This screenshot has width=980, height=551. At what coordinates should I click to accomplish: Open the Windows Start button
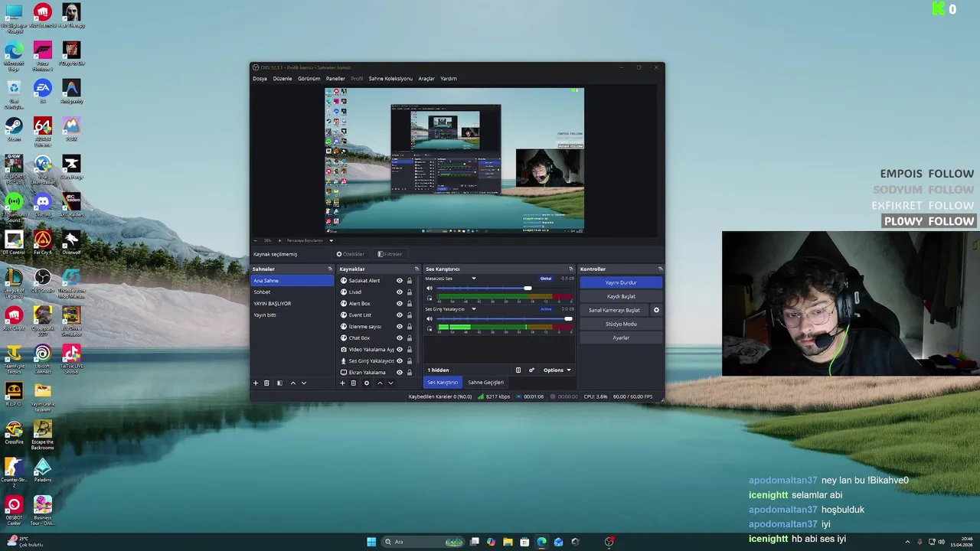(x=371, y=542)
